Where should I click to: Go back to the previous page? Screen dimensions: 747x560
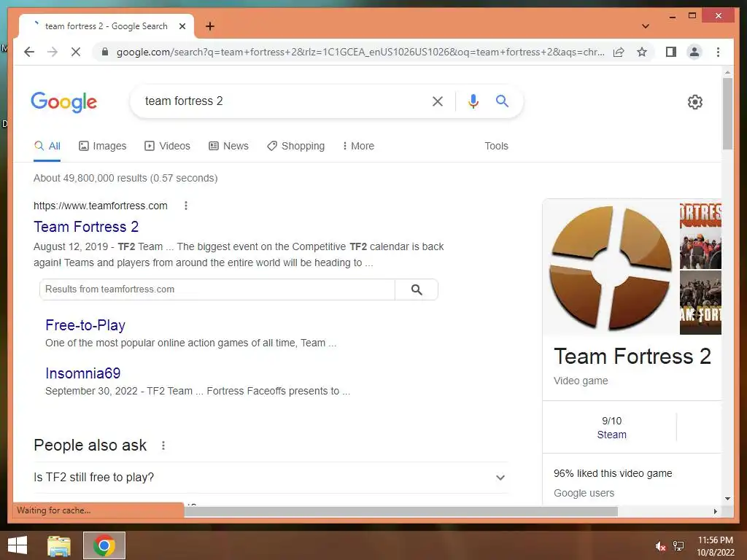click(x=29, y=52)
